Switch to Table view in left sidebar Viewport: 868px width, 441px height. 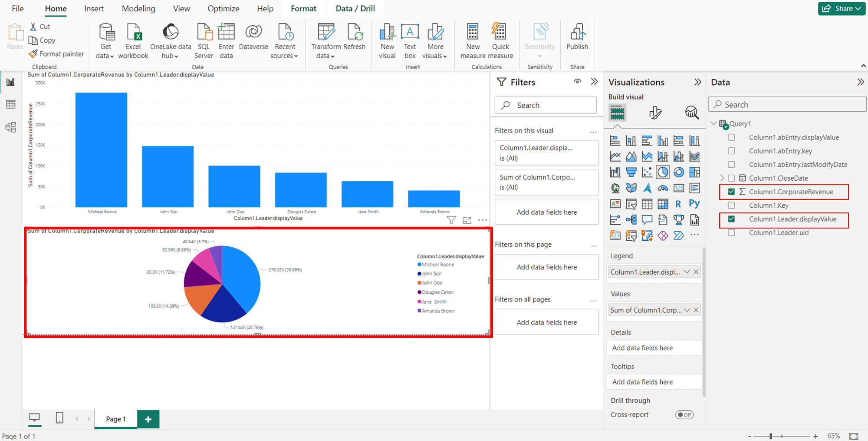[x=11, y=104]
